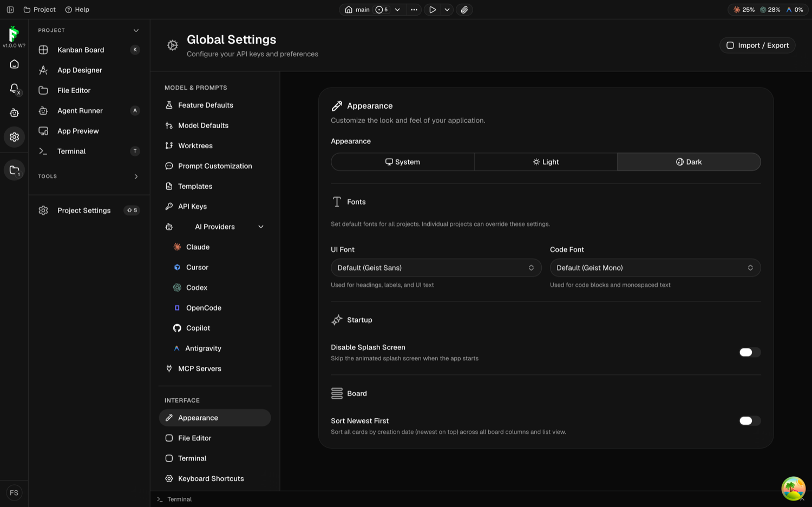812x507 pixels.
Task: Select the Claude provider
Action: coord(219,247)
